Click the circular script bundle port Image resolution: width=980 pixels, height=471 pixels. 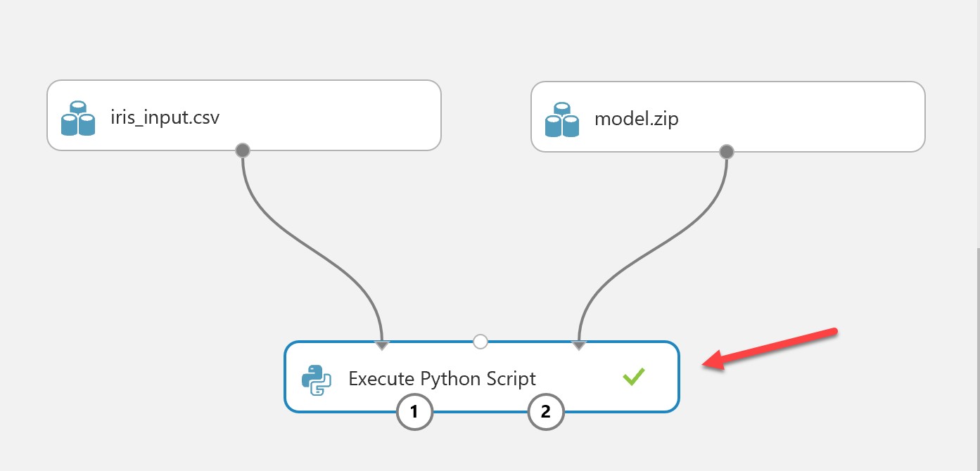[x=481, y=341]
